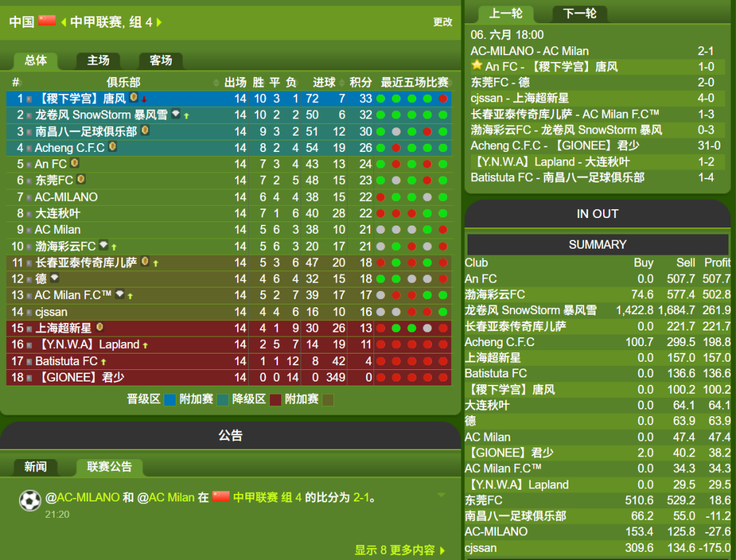Click the teal 附加赛 legend swatch

(x=222, y=400)
